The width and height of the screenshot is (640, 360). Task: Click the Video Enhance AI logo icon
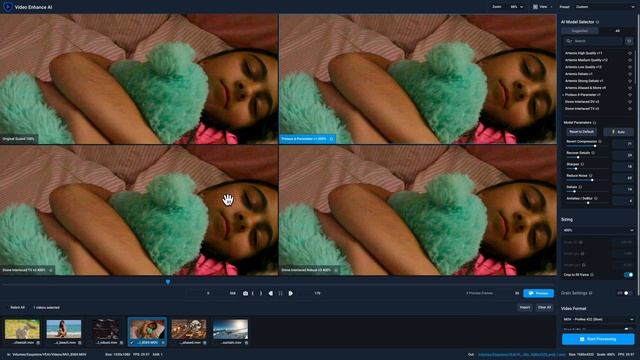click(x=7, y=7)
